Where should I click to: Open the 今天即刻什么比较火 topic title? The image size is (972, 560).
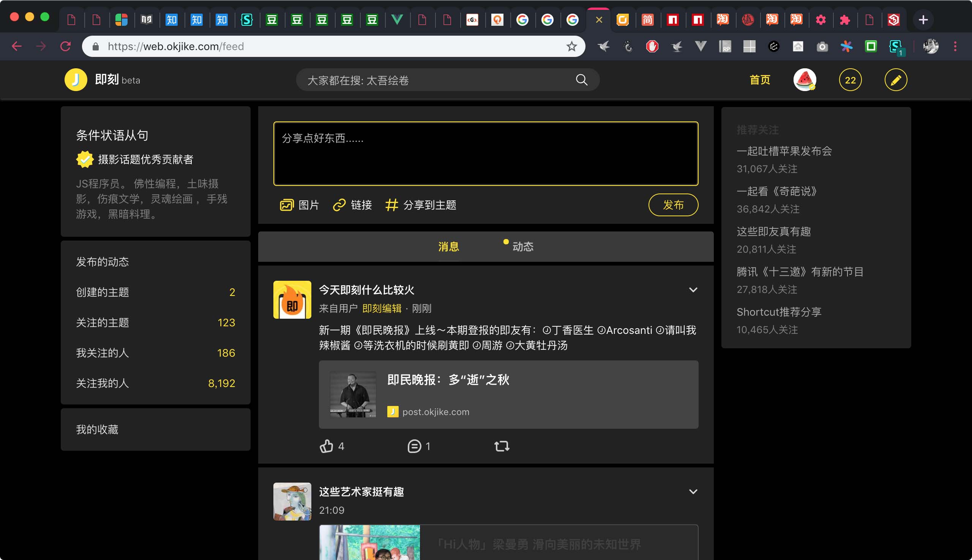[x=366, y=290]
